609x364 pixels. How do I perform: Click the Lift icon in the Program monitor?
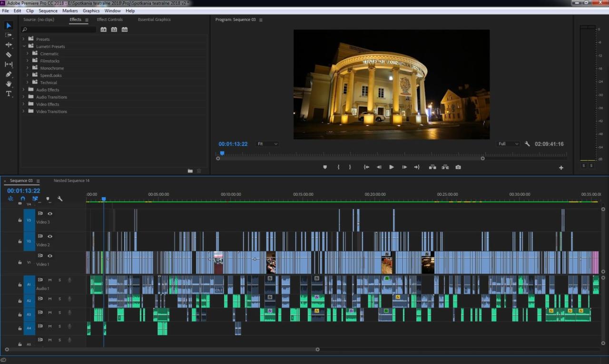(x=433, y=167)
